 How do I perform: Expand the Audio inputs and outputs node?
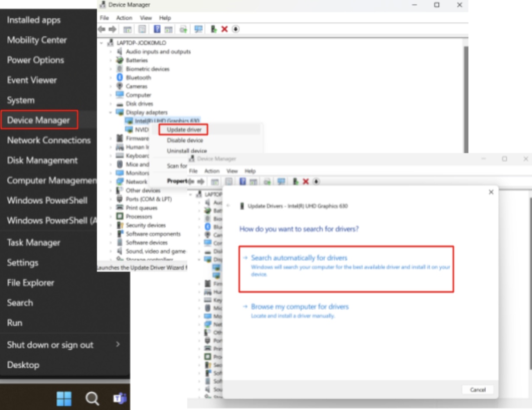tap(110, 51)
